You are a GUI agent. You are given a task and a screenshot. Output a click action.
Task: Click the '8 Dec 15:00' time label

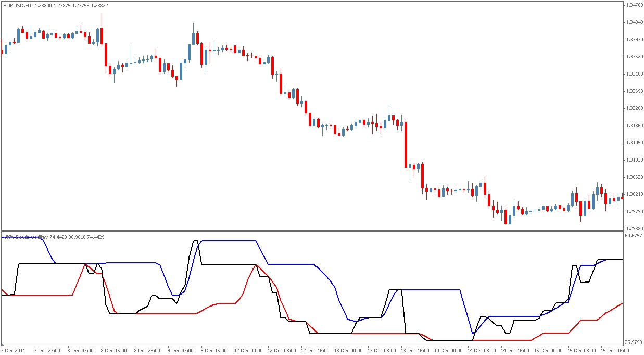tap(113, 350)
